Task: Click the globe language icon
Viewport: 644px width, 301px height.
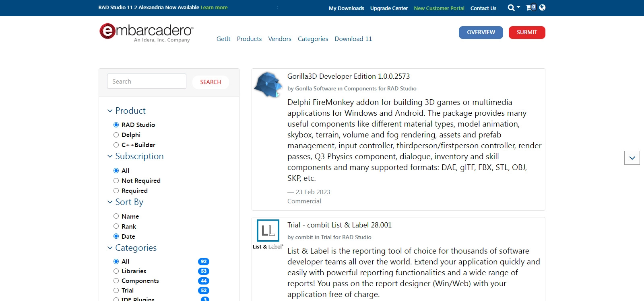Action: coord(542,8)
